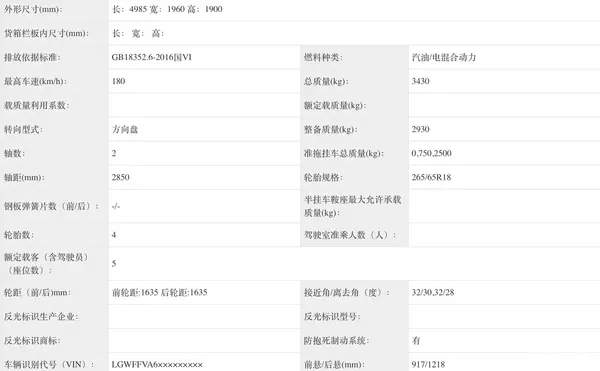Click the 外形尺寸 dimensions value 4985

[x=138, y=9]
